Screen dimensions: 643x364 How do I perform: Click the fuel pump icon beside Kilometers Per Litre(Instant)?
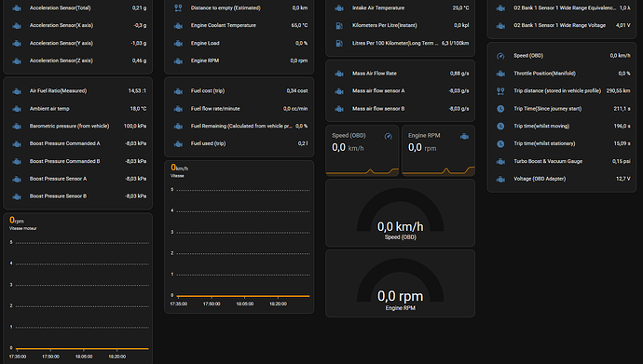tap(339, 25)
